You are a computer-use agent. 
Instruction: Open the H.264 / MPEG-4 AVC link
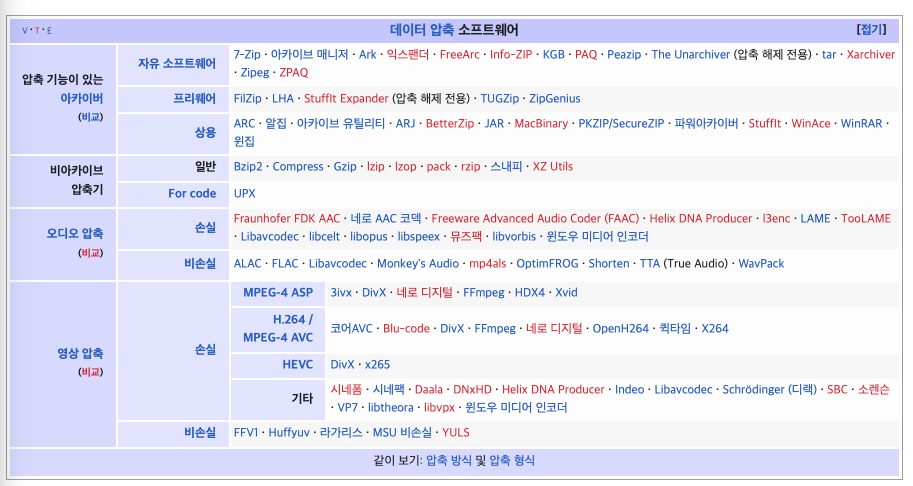point(278,328)
